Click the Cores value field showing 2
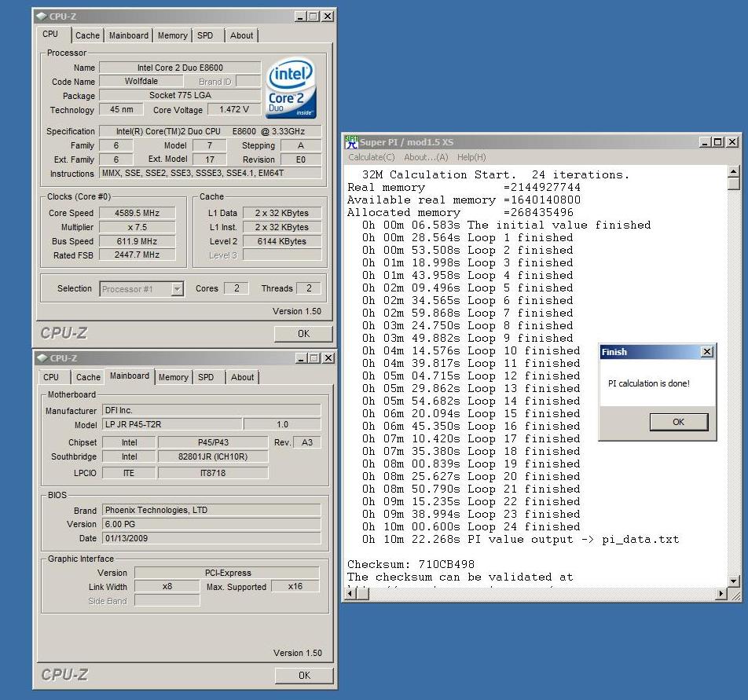The width and height of the screenshot is (748, 700). (236, 288)
